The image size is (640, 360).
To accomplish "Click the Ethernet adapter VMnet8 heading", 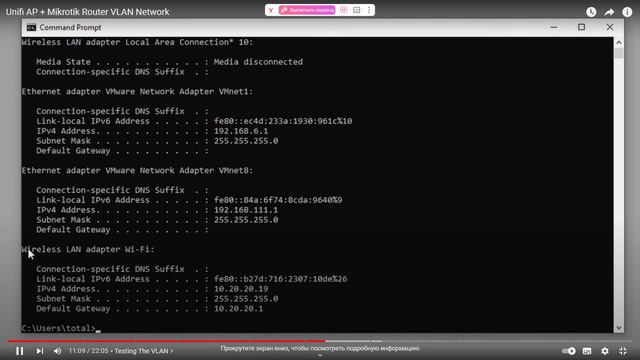I will point(138,171).
